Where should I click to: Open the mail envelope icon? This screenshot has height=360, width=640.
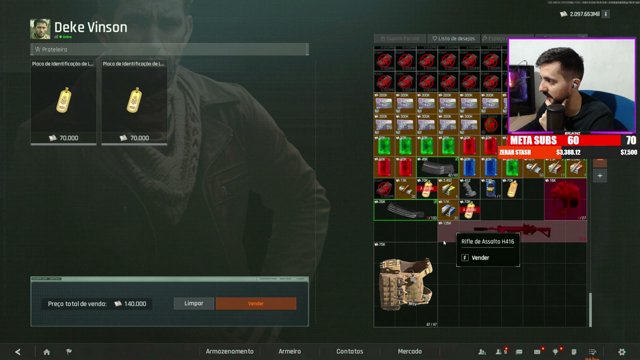point(537,352)
